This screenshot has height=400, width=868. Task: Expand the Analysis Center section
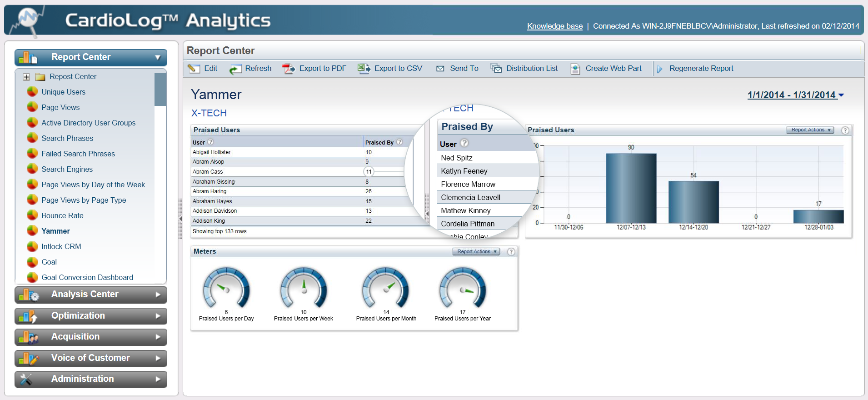tap(91, 295)
